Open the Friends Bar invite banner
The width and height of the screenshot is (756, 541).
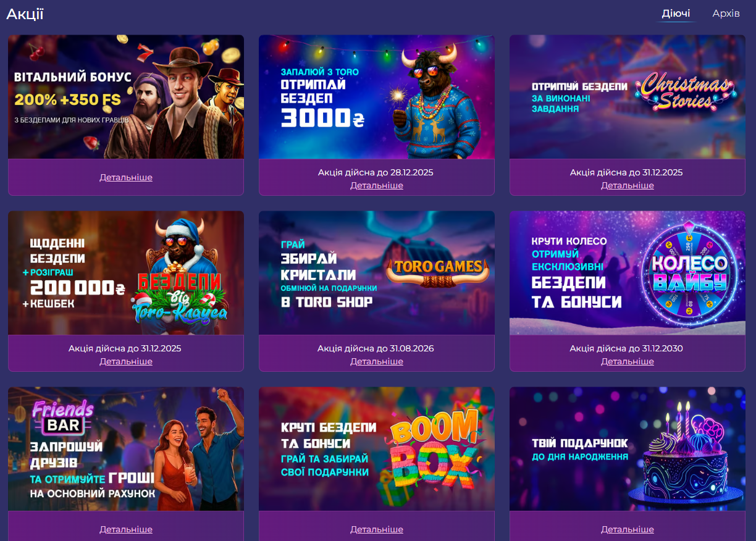126,449
